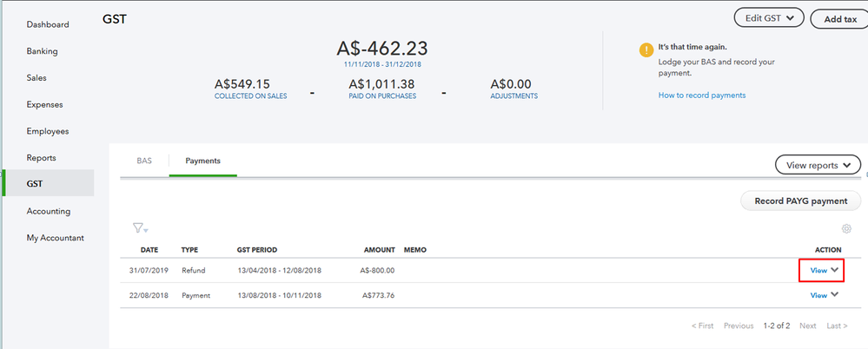Expand action arrow for the Refund row

[836, 270]
